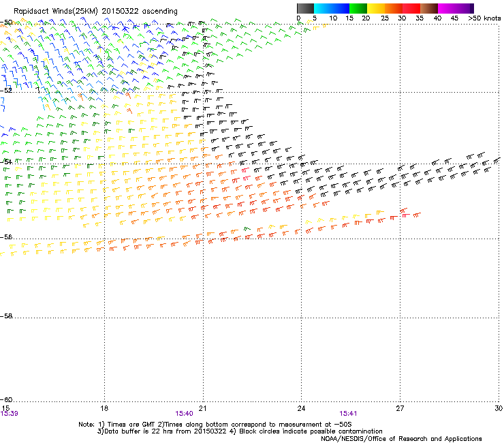
Task: Click the '>50 knots' legend label
Action: coord(484,18)
